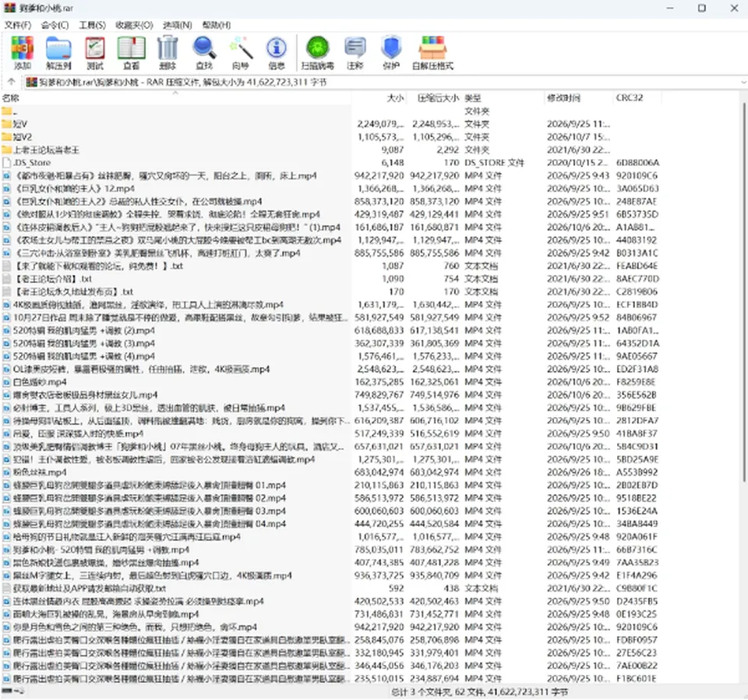748x700 pixels.
Task: Click the drive icon in the status bar
Action: pos(7,691)
